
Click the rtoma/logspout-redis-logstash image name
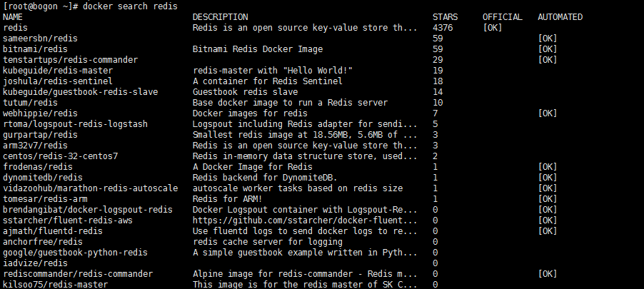75,123
